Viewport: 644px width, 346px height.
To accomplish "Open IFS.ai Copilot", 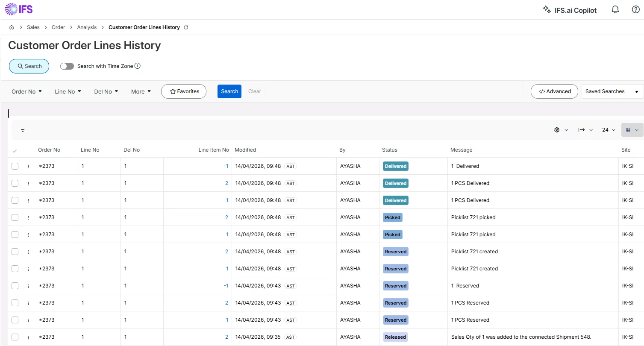I will coord(569,10).
